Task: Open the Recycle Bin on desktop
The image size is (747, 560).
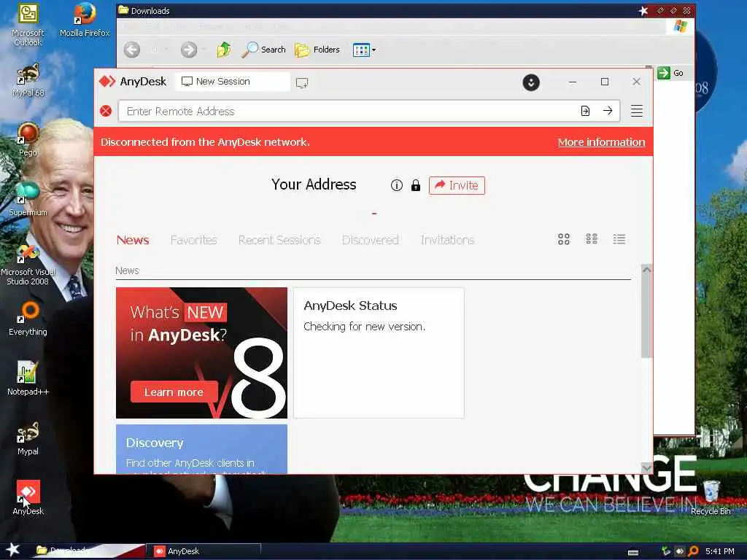Action: coord(711,497)
